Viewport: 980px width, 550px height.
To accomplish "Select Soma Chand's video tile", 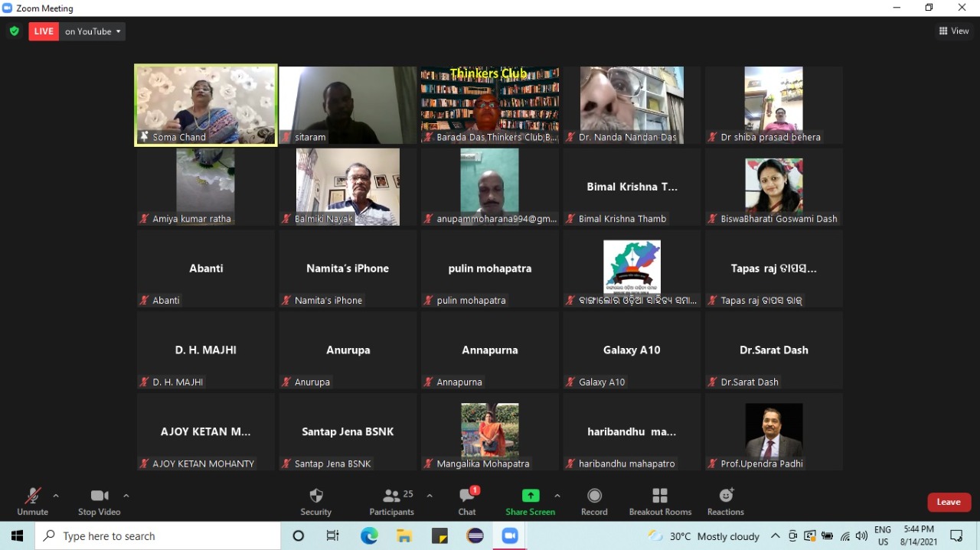I will [206, 105].
